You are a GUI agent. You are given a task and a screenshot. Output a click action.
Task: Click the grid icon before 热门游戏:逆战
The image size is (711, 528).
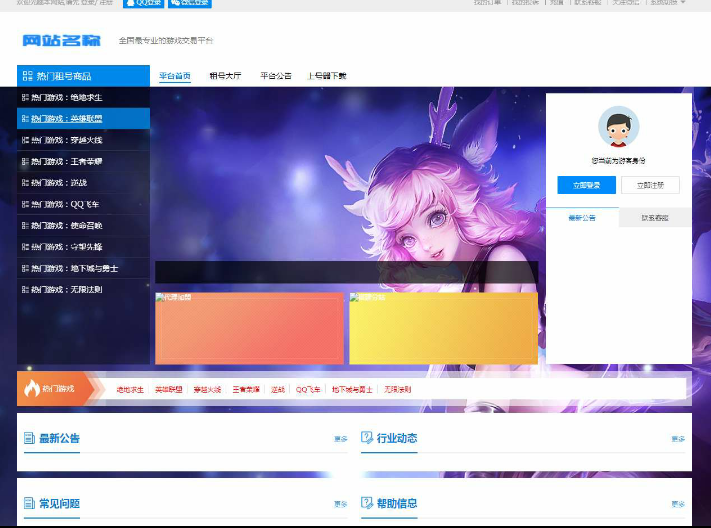point(25,183)
